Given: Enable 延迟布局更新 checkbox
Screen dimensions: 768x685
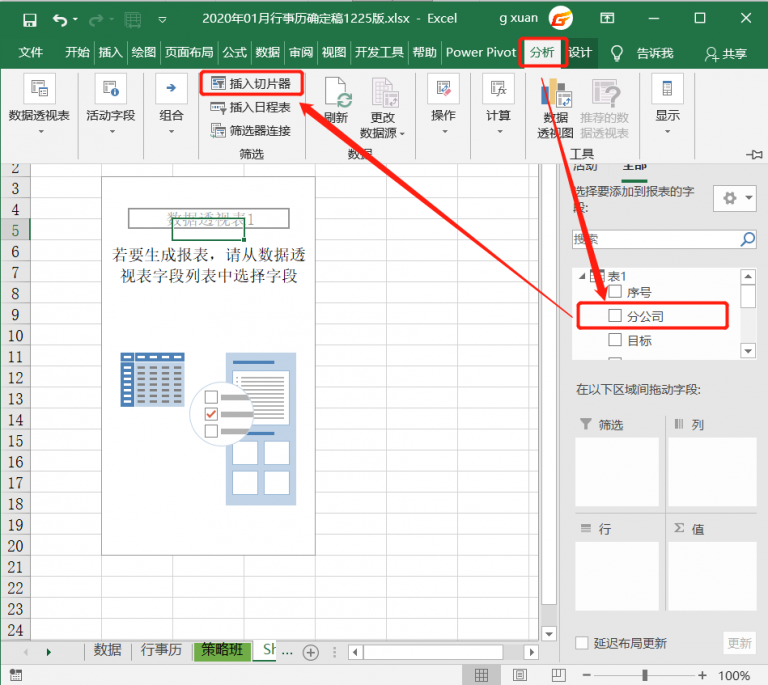Looking at the screenshot, I should tap(583, 643).
